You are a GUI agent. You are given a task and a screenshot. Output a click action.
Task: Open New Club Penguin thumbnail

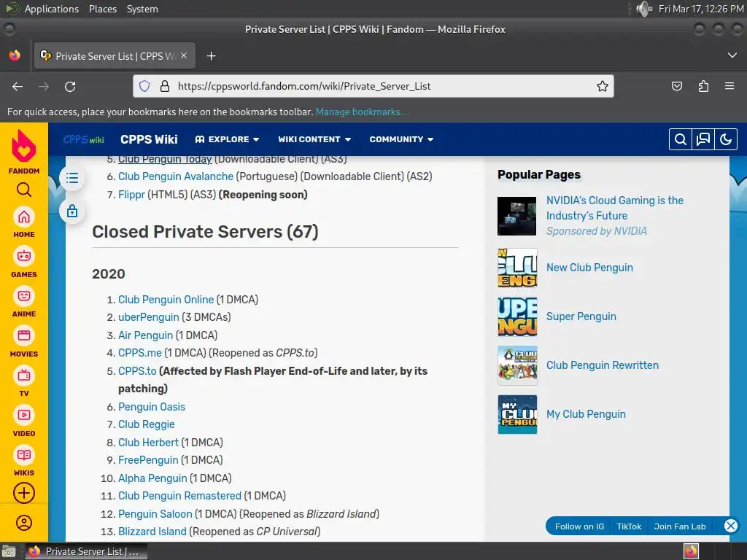coord(517,268)
